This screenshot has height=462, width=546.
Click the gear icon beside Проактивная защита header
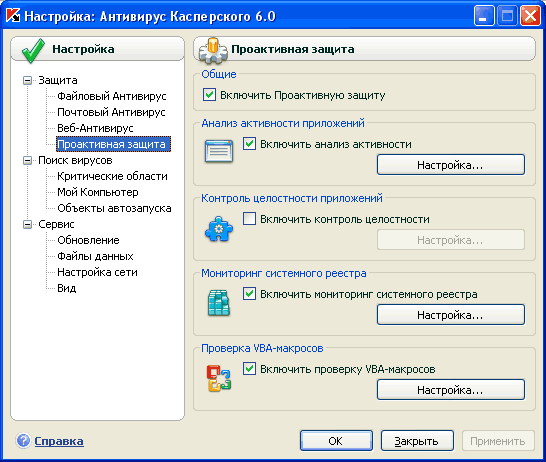pyautogui.click(x=213, y=51)
